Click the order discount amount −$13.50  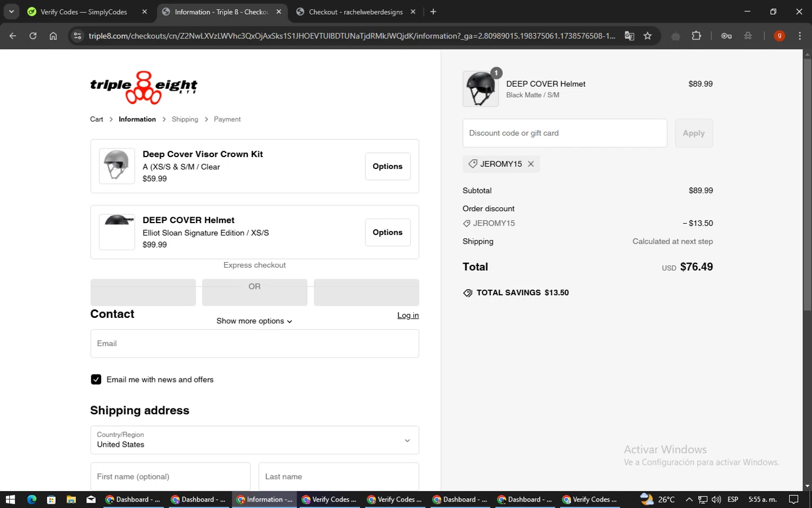tap(698, 223)
